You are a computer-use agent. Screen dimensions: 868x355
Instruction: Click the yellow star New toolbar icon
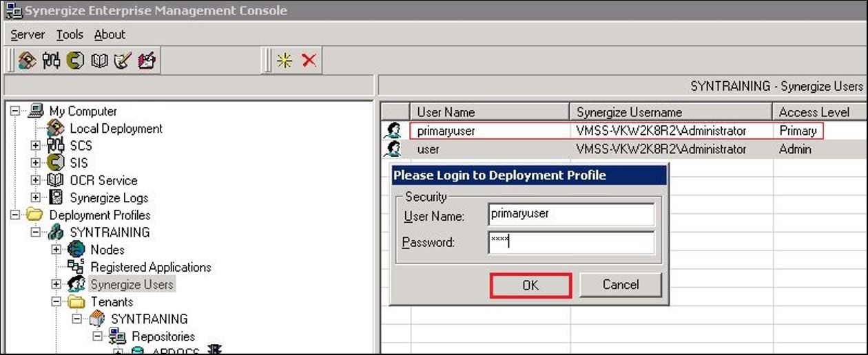(284, 61)
